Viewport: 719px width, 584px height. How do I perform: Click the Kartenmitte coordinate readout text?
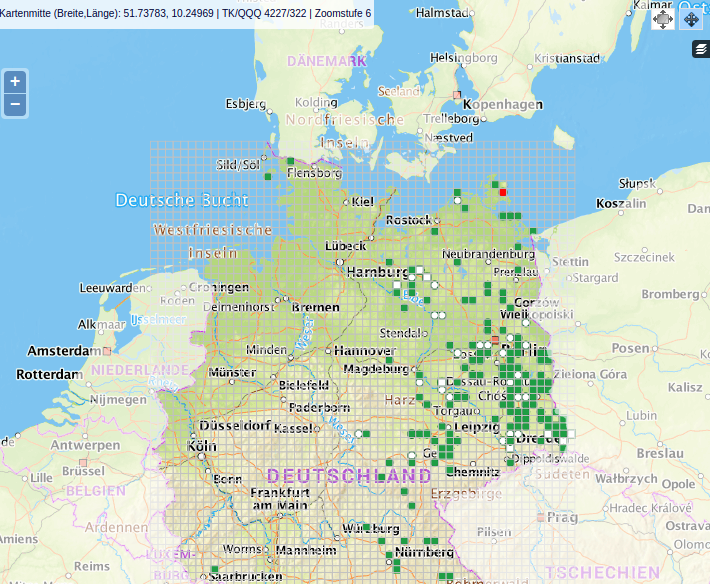(186, 13)
